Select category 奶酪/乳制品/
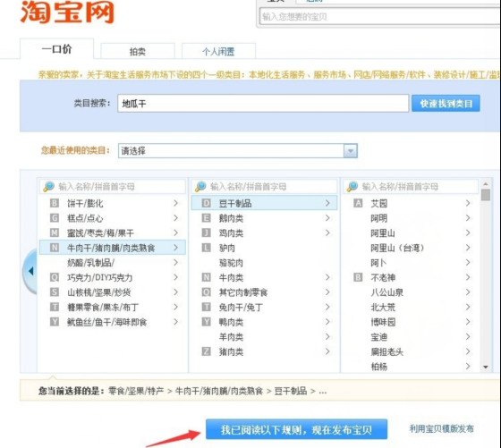The height and width of the screenshot is (448, 501). click(113, 263)
